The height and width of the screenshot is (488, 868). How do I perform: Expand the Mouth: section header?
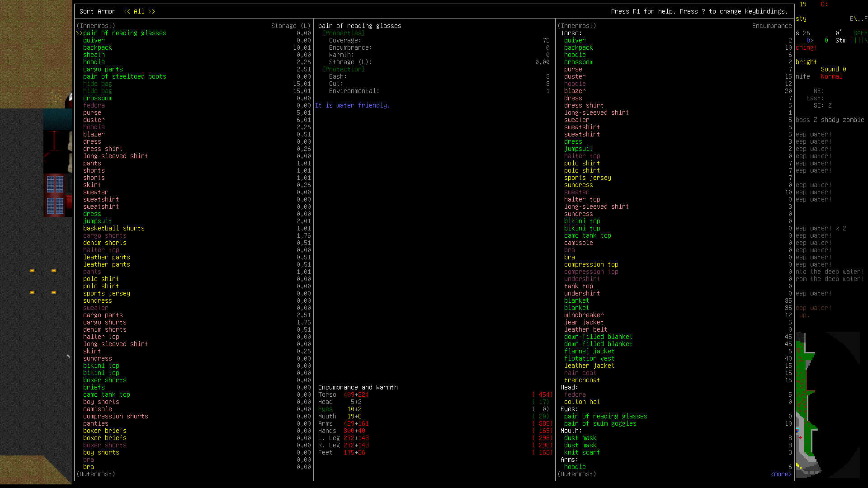pyautogui.click(x=571, y=431)
